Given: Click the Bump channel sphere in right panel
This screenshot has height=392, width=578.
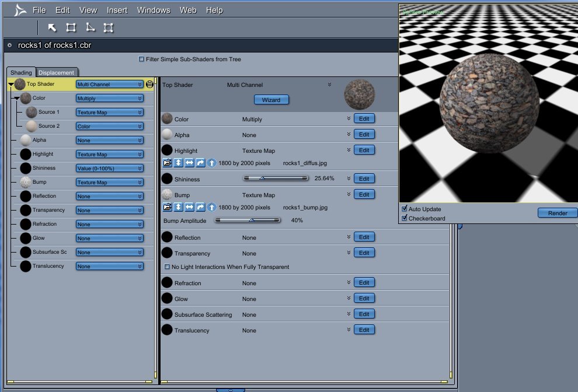Looking at the screenshot, I should 167,194.
